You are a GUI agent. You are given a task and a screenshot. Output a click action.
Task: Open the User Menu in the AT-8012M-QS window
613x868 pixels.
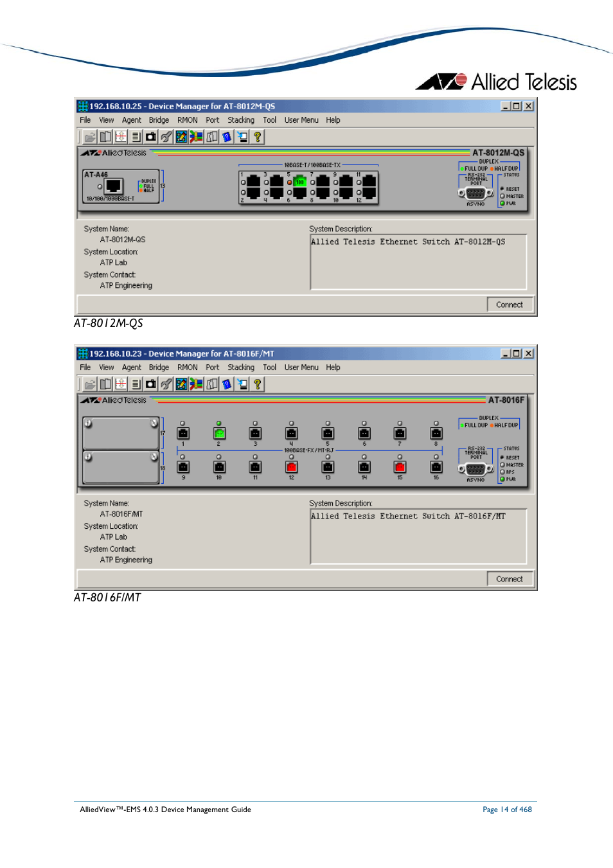[301, 120]
